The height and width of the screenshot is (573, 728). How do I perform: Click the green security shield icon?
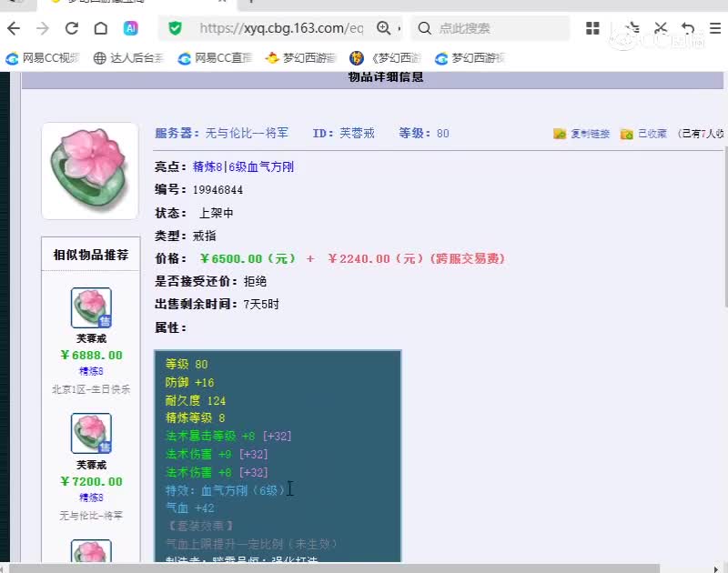[x=175, y=28]
